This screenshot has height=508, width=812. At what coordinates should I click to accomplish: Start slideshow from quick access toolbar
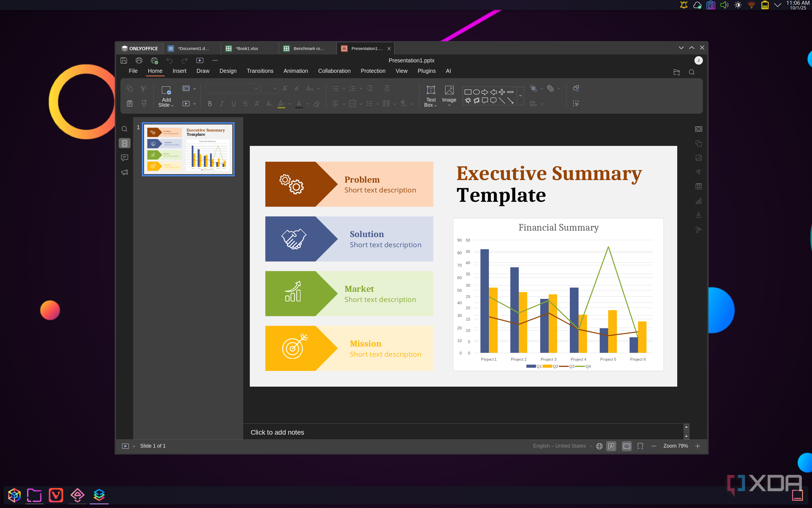point(200,60)
